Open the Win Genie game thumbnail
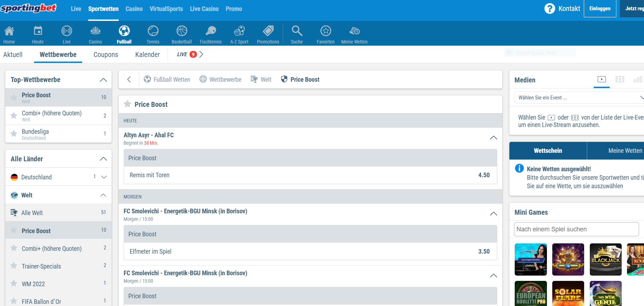The image size is (644, 306). [606, 294]
